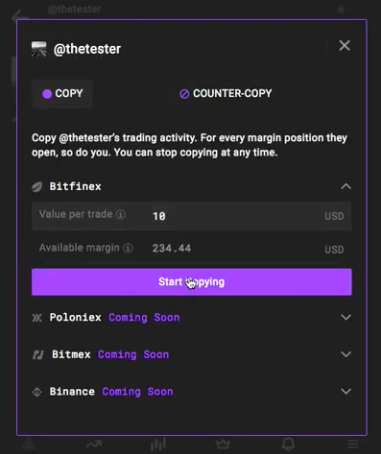Image resolution: width=381 pixels, height=454 pixels.
Task: Expand the Binance section chevron
Action: tap(346, 391)
